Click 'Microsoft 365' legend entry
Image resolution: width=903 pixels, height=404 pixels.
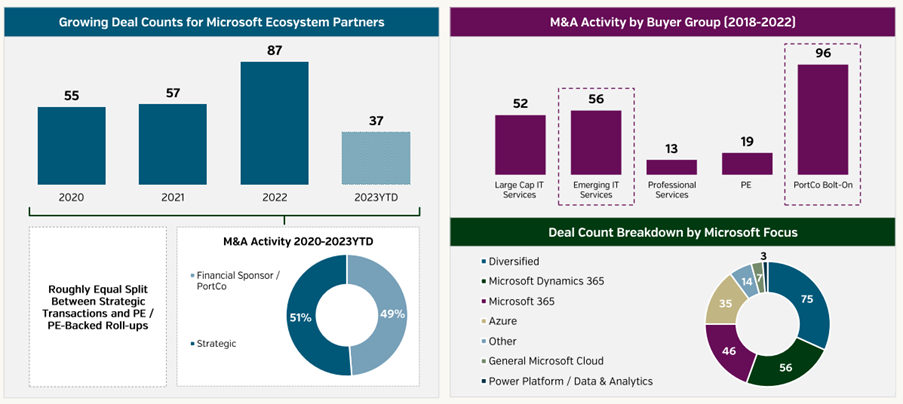pyautogui.click(x=517, y=301)
